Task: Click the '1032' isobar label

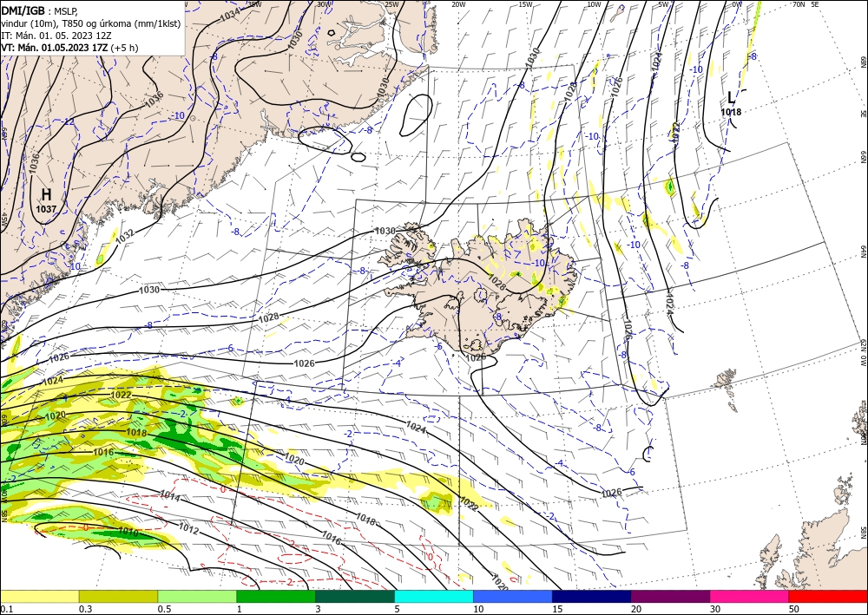Action: pyautogui.click(x=125, y=236)
